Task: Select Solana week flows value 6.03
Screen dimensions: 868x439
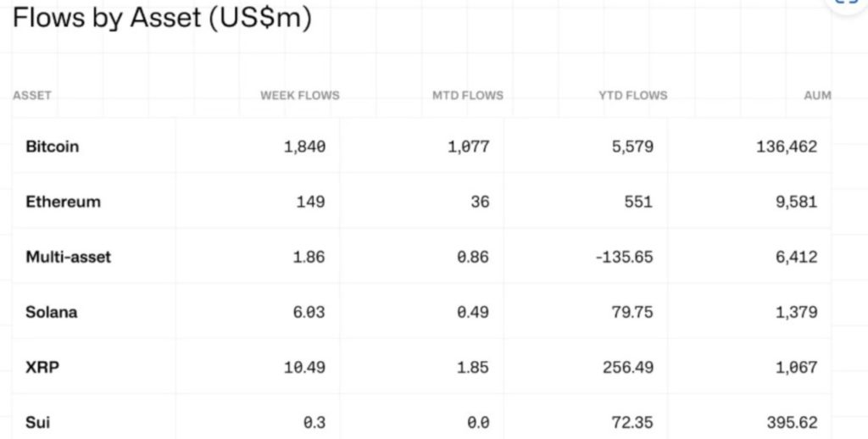Action: pos(309,312)
